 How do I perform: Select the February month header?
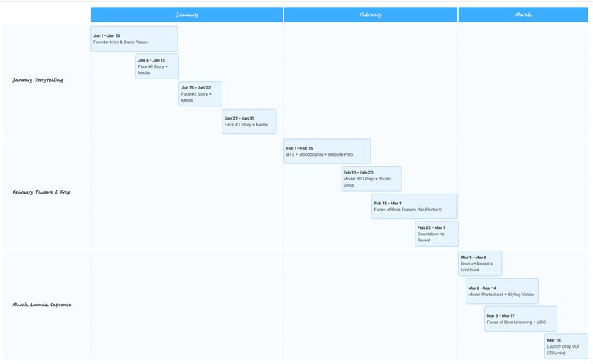pyautogui.click(x=371, y=15)
